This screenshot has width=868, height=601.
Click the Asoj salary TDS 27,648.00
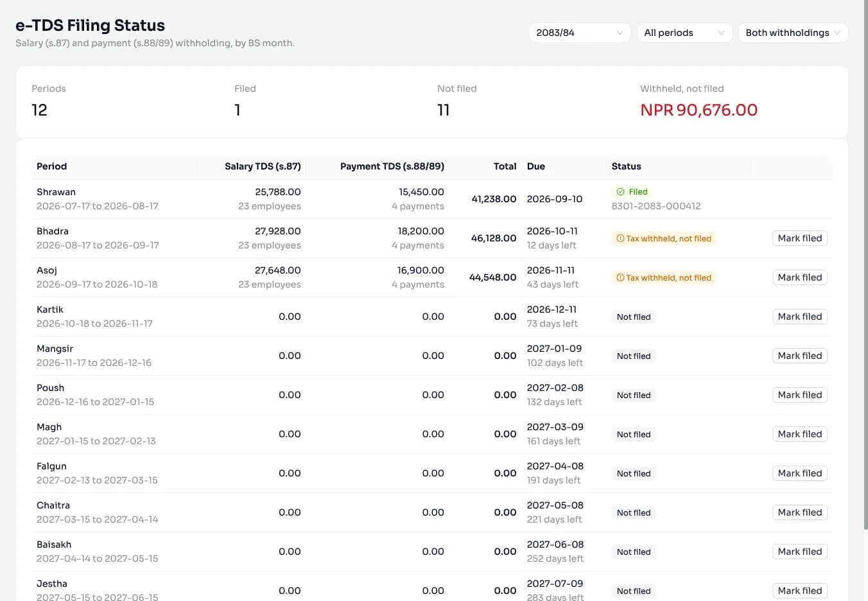tap(277, 270)
